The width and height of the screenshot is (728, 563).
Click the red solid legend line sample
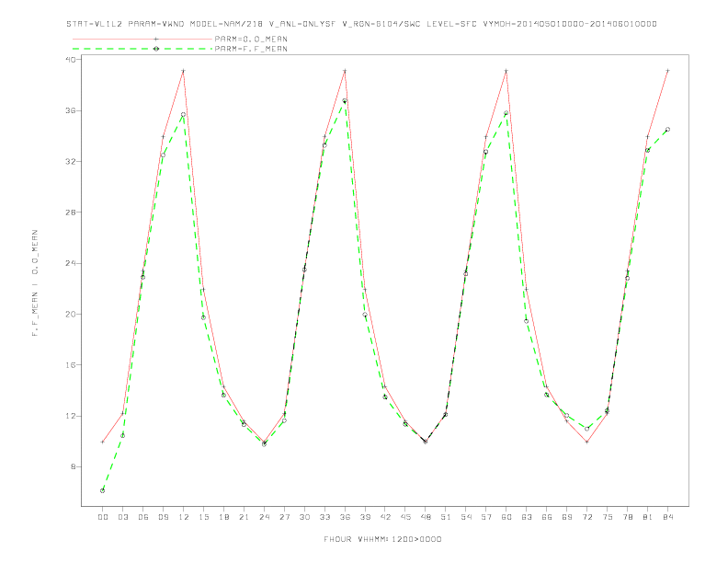click(x=142, y=39)
